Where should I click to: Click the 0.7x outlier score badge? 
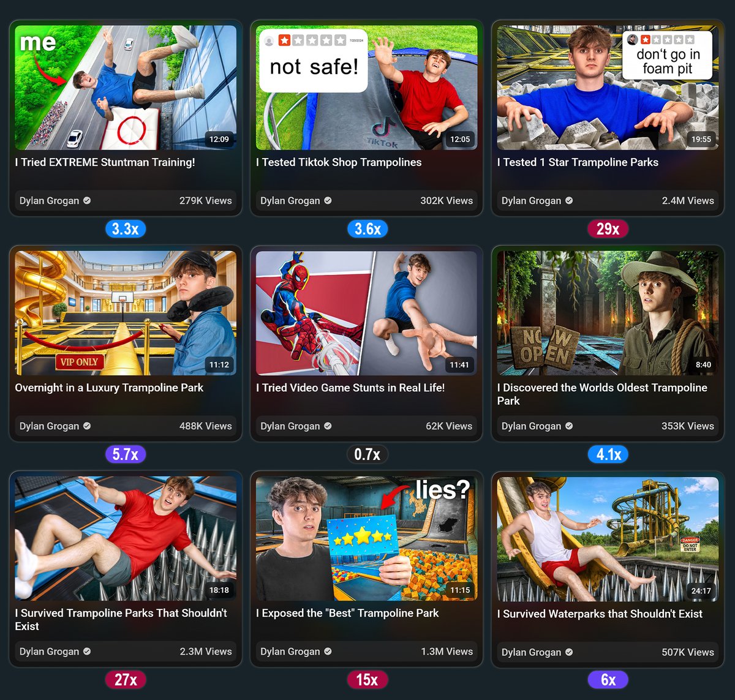tap(367, 454)
